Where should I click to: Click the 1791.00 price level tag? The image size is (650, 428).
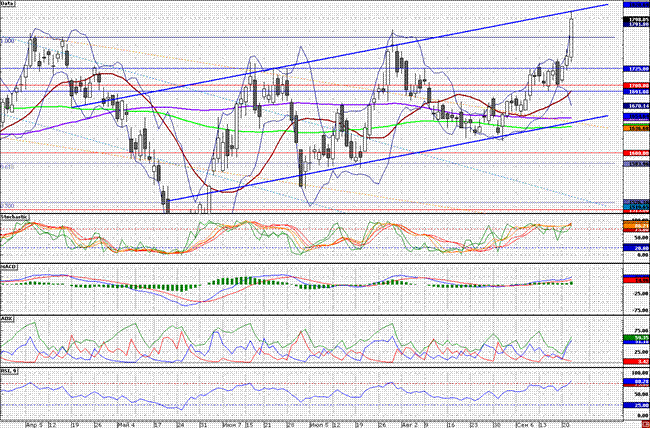click(x=636, y=24)
